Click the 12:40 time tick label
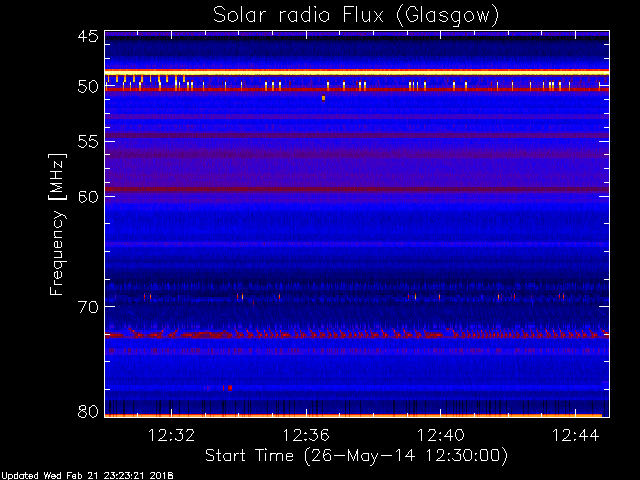This screenshot has height=480, width=640. click(x=440, y=435)
